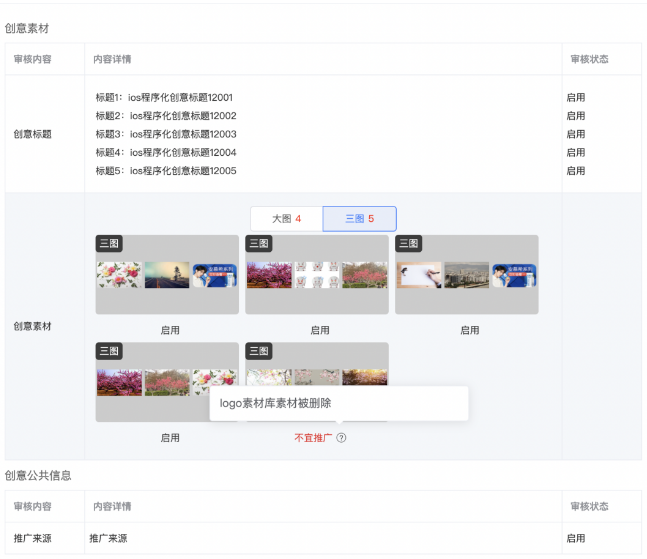Select the 三图 5 tab
This screenshot has height=559, width=647.
[x=359, y=219]
